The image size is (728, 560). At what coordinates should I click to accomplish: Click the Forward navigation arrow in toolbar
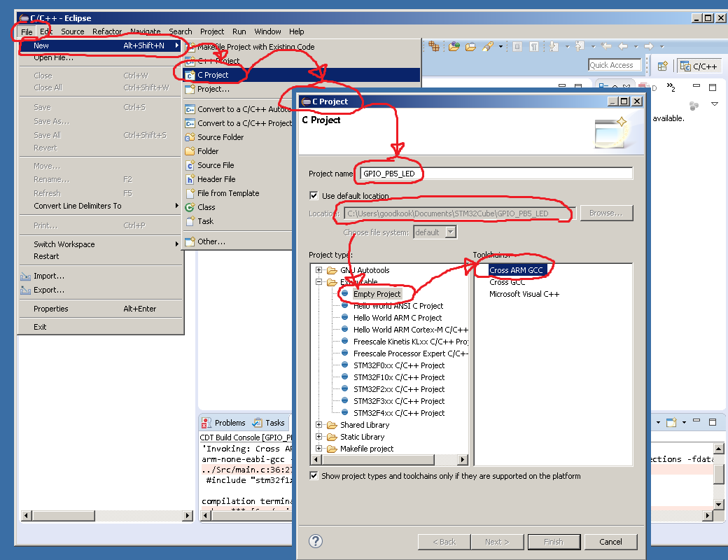[649, 46]
